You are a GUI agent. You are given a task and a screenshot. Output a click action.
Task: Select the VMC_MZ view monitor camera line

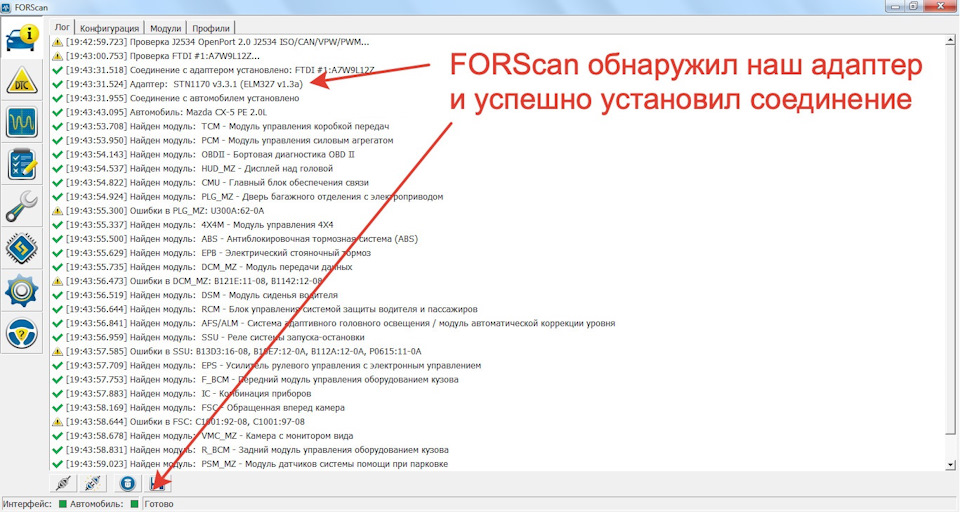point(209,436)
